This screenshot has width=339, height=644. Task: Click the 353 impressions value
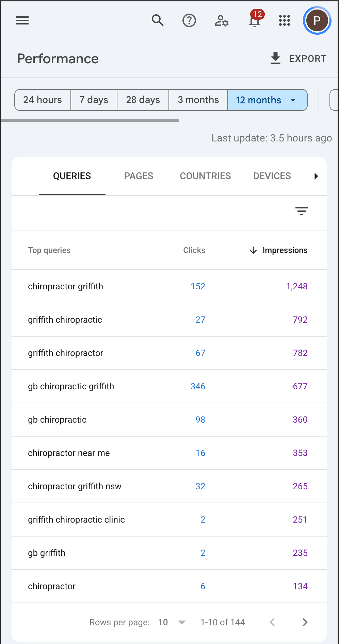(300, 453)
